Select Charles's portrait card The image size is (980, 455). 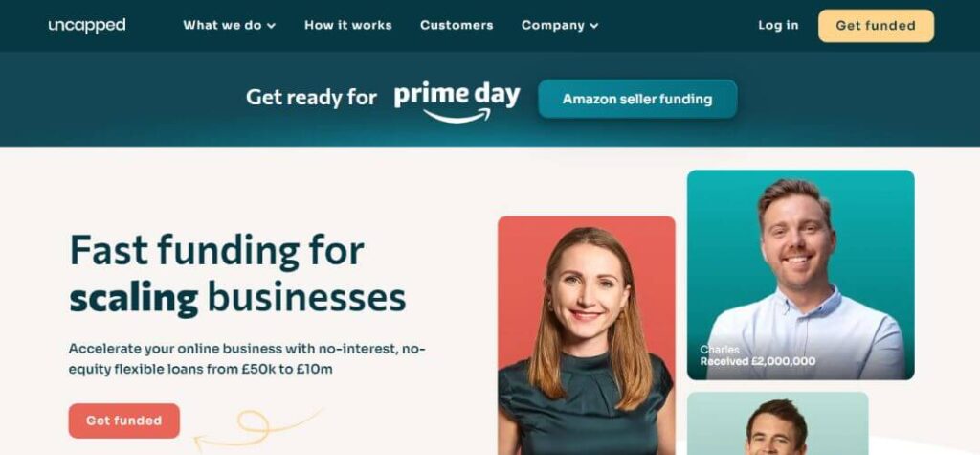click(801, 275)
